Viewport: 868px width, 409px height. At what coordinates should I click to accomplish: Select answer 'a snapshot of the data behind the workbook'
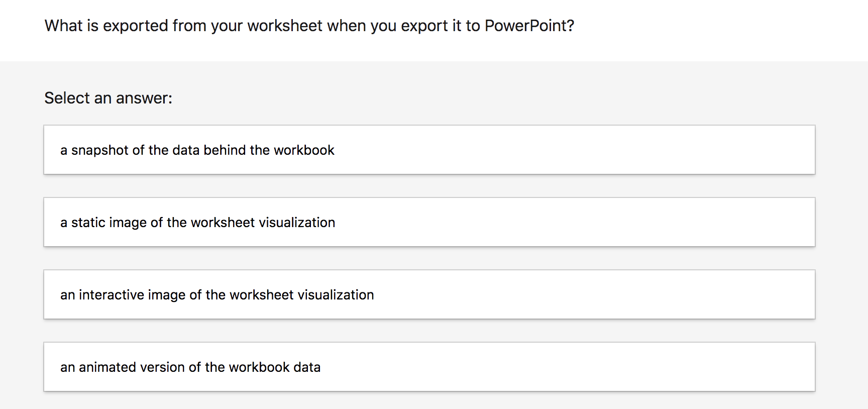(429, 150)
